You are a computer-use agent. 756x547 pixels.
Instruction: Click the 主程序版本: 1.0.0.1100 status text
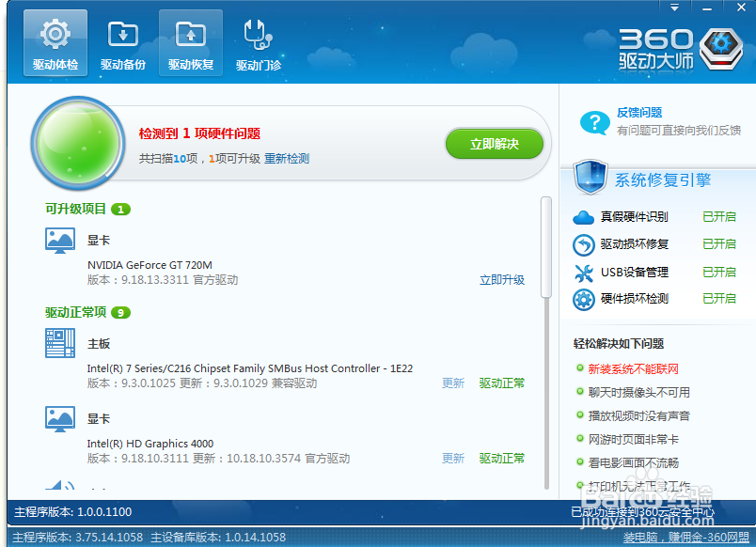coord(72,512)
